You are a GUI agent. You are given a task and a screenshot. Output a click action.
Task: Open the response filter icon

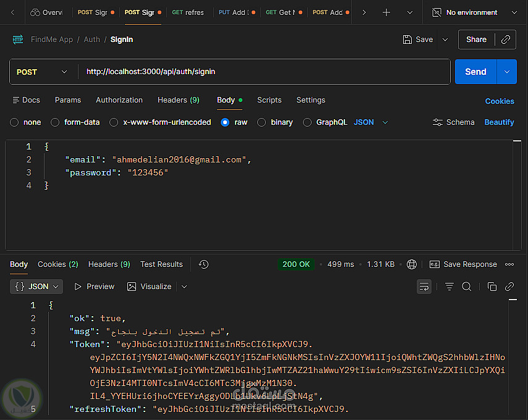click(449, 287)
